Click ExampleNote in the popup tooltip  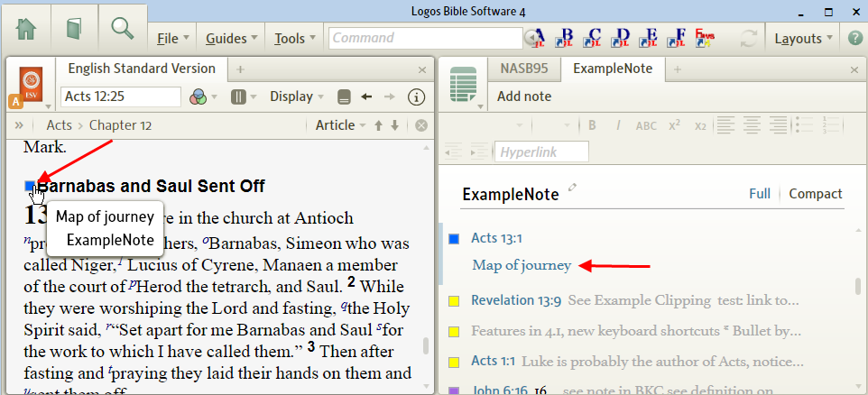[109, 240]
